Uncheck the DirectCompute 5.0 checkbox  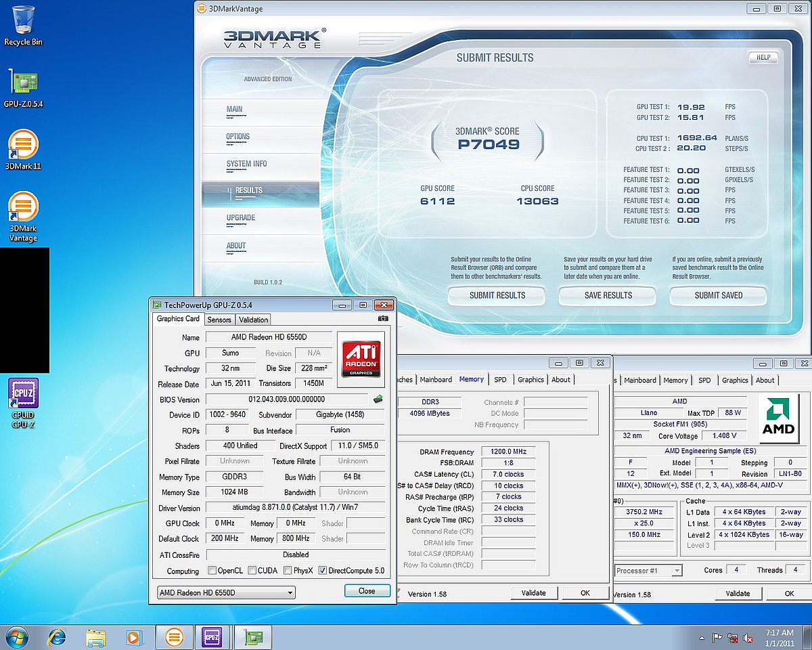coord(322,571)
